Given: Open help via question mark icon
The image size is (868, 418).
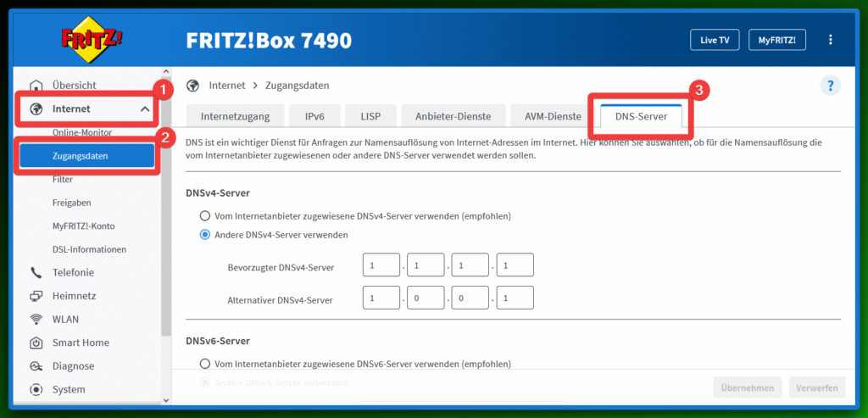Looking at the screenshot, I should [830, 85].
